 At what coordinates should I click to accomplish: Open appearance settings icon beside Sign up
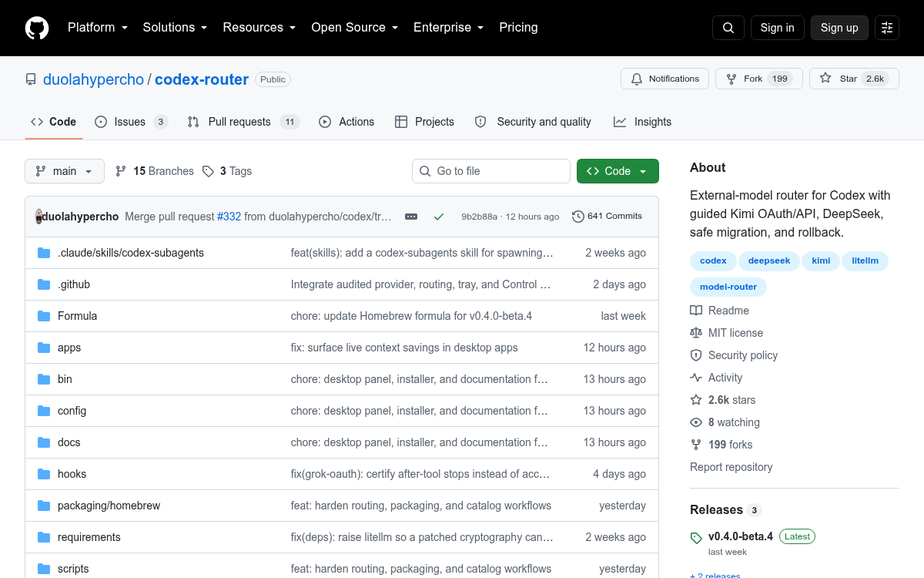pyautogui.click(x=887, y=28)
